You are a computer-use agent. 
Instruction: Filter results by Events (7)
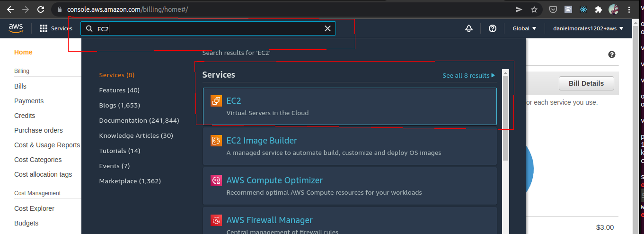115,166
